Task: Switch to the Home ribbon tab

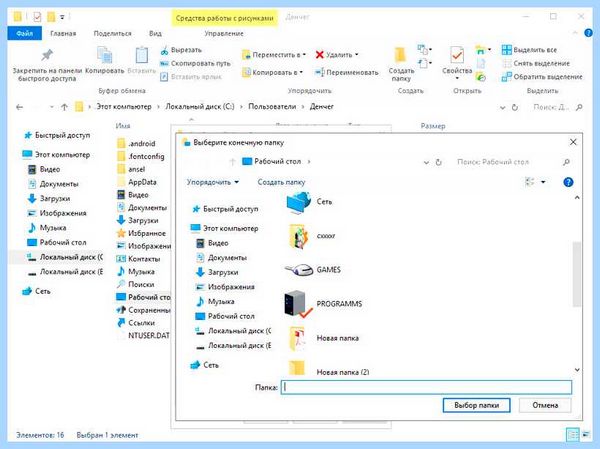Action: tap(63, 34)
